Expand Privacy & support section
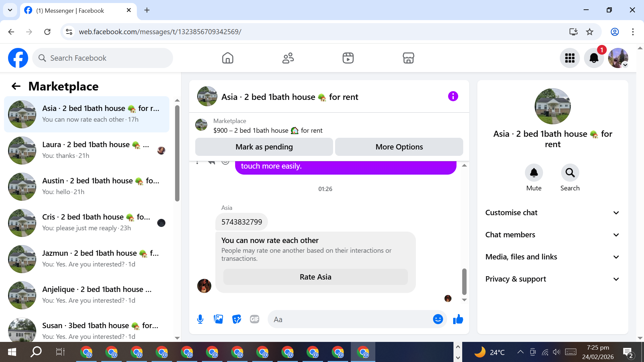 point(552,279)
